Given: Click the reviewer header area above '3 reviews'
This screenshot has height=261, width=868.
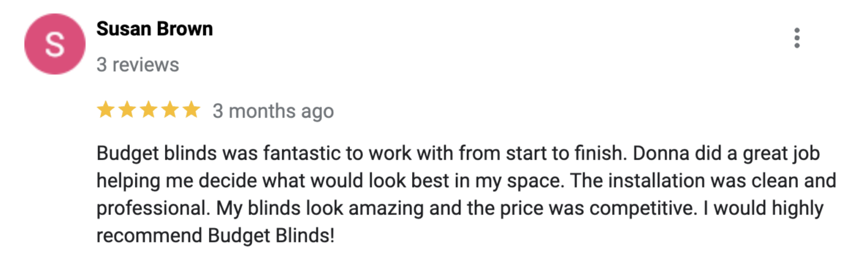Looking at the screenshot, I should coord(155,28).
